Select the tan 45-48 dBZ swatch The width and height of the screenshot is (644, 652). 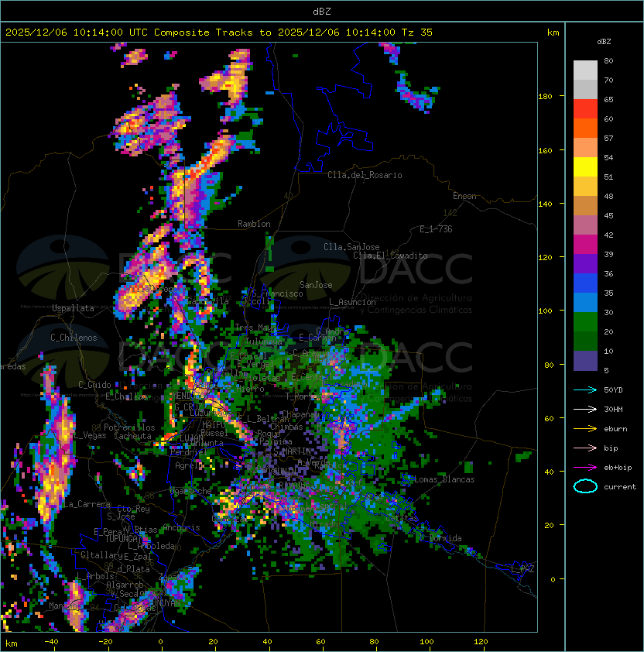[585, 205]
